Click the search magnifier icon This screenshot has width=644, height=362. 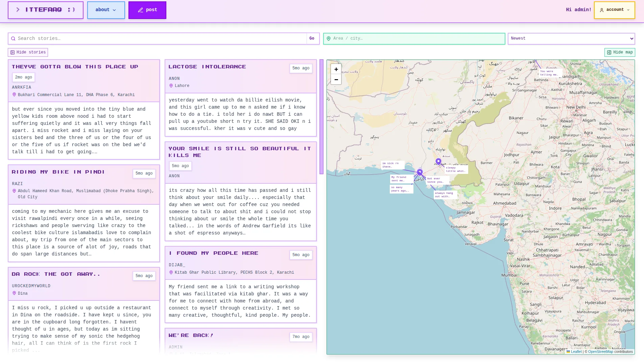[13, 39]
